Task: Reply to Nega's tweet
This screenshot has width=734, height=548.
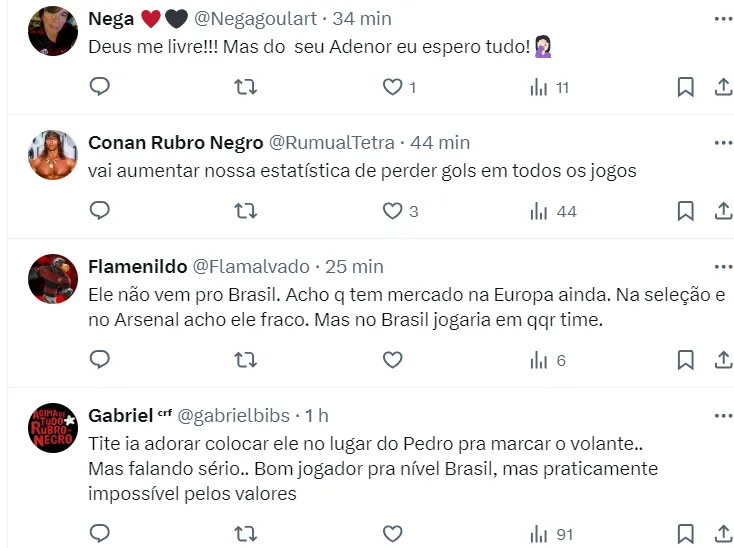Action: [x=99, y=87]
